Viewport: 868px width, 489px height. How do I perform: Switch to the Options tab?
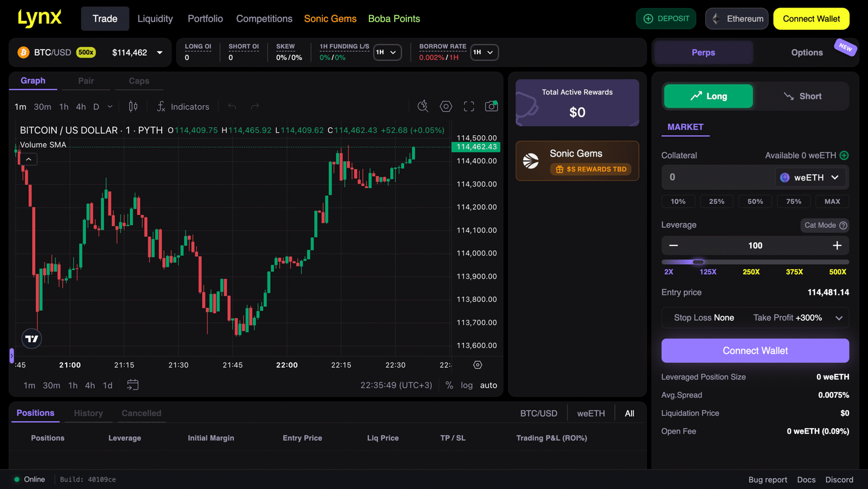click(x=807, y=53)
